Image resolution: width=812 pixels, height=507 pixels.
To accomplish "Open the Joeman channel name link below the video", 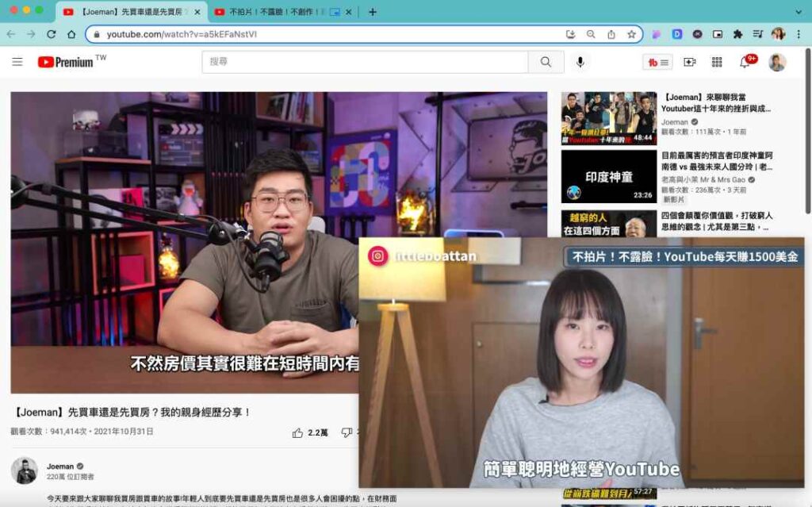I will coord(60,466).
